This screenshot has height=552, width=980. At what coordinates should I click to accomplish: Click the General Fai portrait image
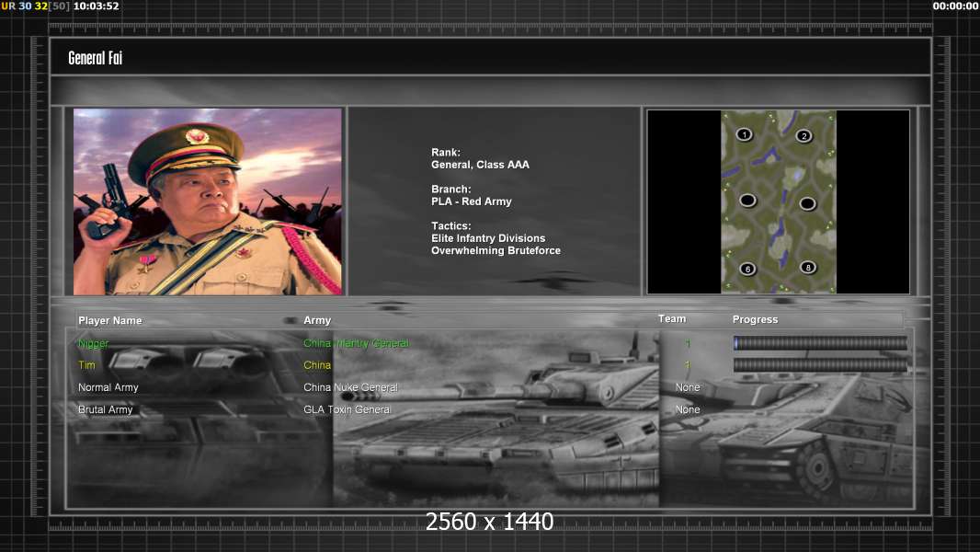pyautogui.click(x=208, y=201)
